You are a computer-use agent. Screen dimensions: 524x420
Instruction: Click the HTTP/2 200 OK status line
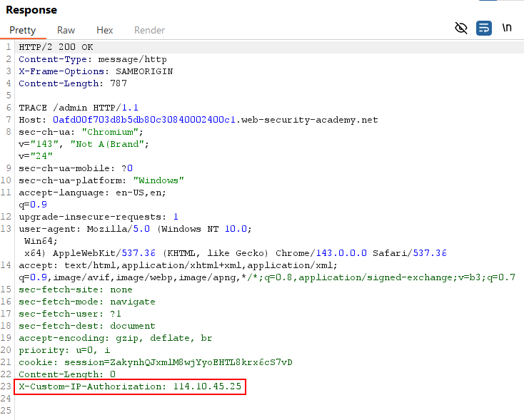(x=56, y=47)
